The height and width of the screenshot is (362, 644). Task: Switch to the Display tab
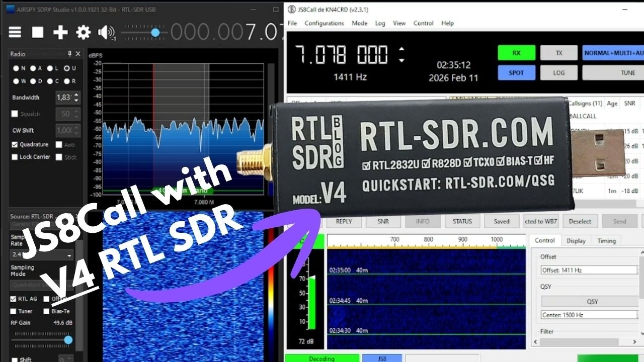click(x=576, y=241)
